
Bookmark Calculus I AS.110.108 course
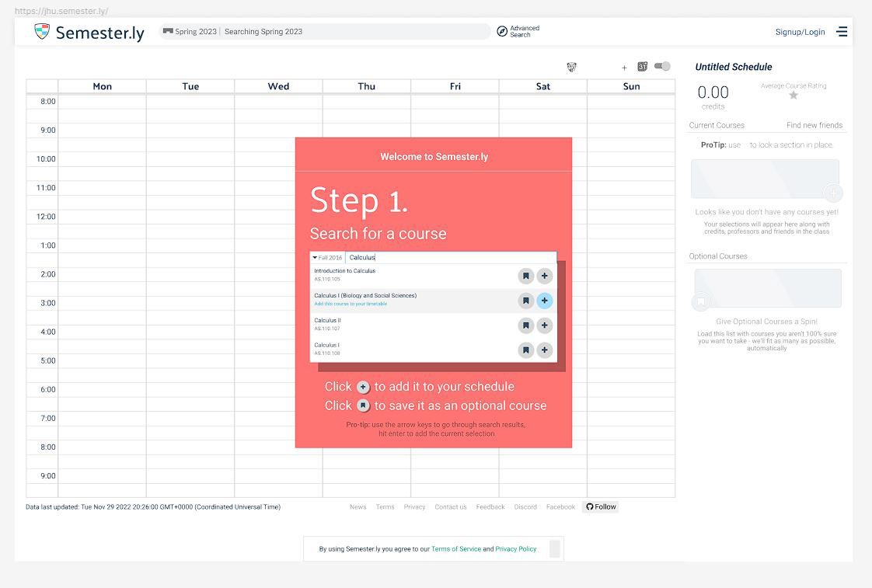pyautogui.click(x=525, y=350)
